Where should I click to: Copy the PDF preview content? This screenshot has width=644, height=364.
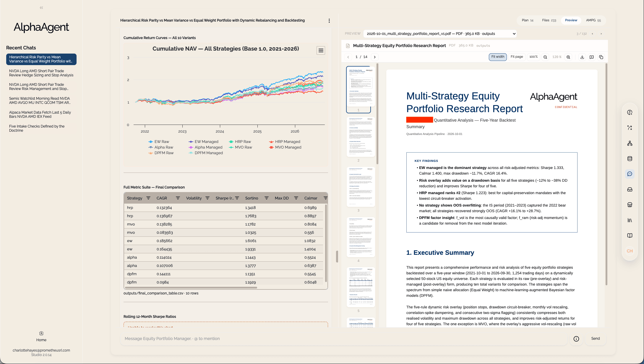click(601, 57)
